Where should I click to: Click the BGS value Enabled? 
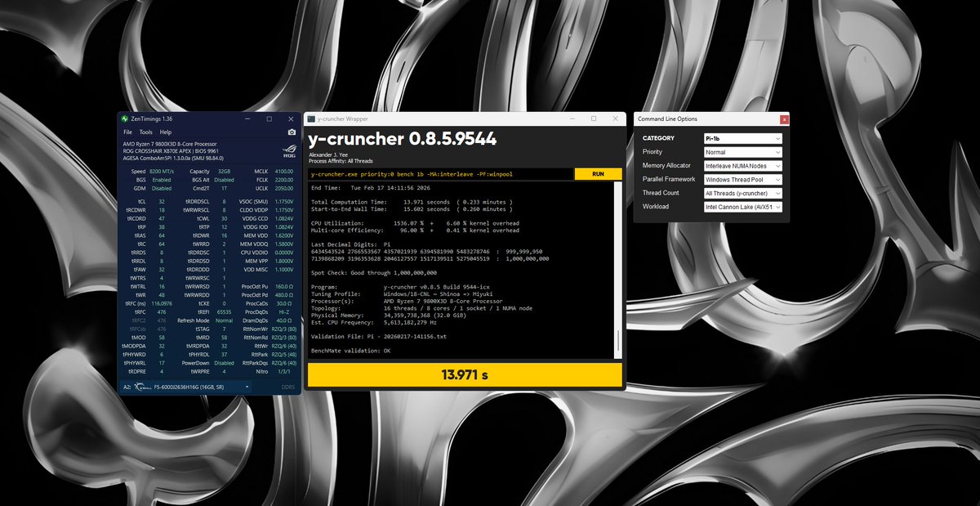(x=162, y=179)
